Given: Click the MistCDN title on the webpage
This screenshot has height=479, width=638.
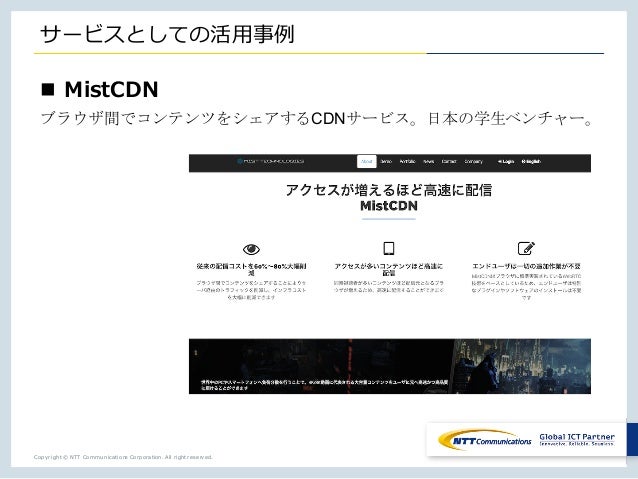Looking at the screenshot, I should [389, 206].
